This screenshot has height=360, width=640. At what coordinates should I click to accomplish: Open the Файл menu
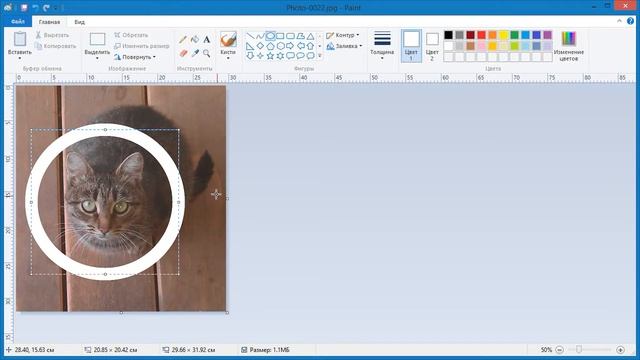18,22
